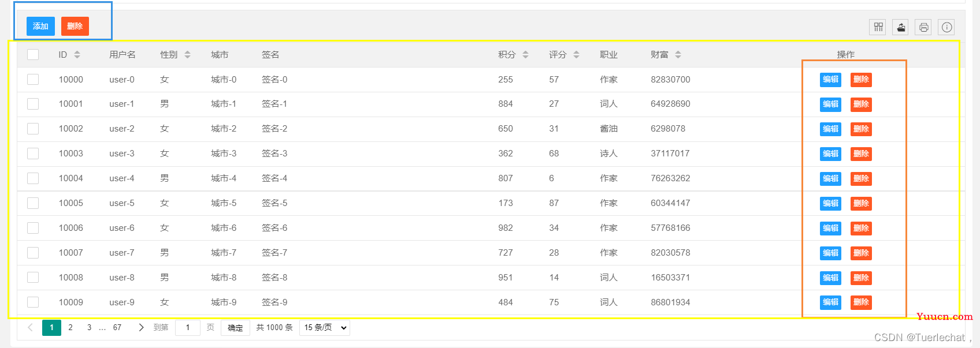Click 编辑 for user-8
The image size is (980, 348).
[830, 278]
